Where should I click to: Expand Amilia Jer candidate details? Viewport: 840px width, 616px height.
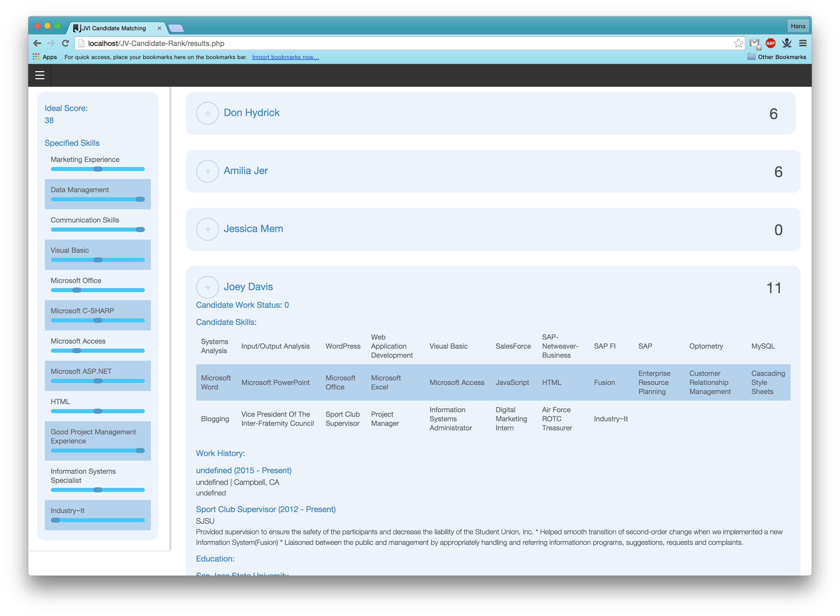[208, 171]
